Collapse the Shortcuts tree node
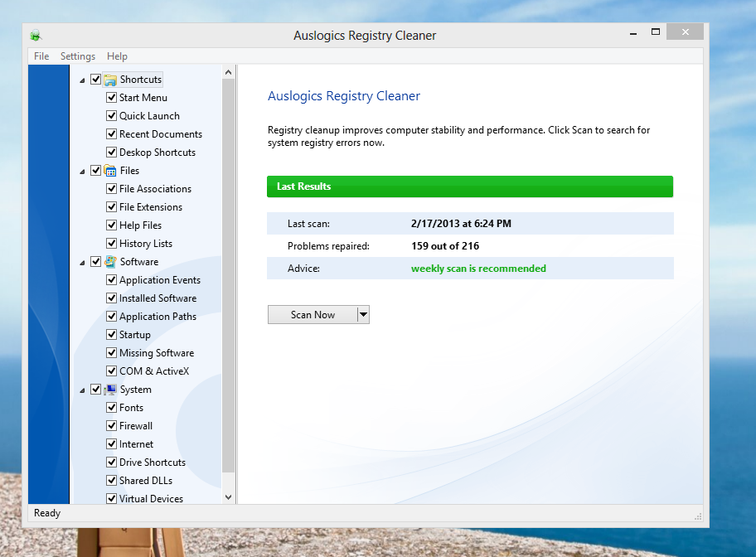 pyautogui.click(x=82, y=80)
